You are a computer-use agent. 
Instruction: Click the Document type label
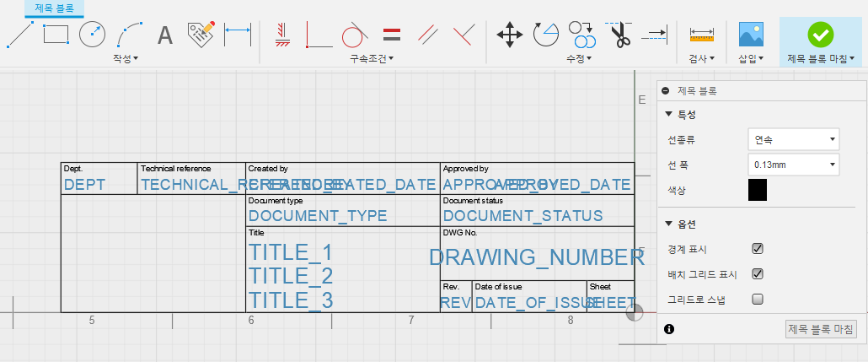pos(276,201)
